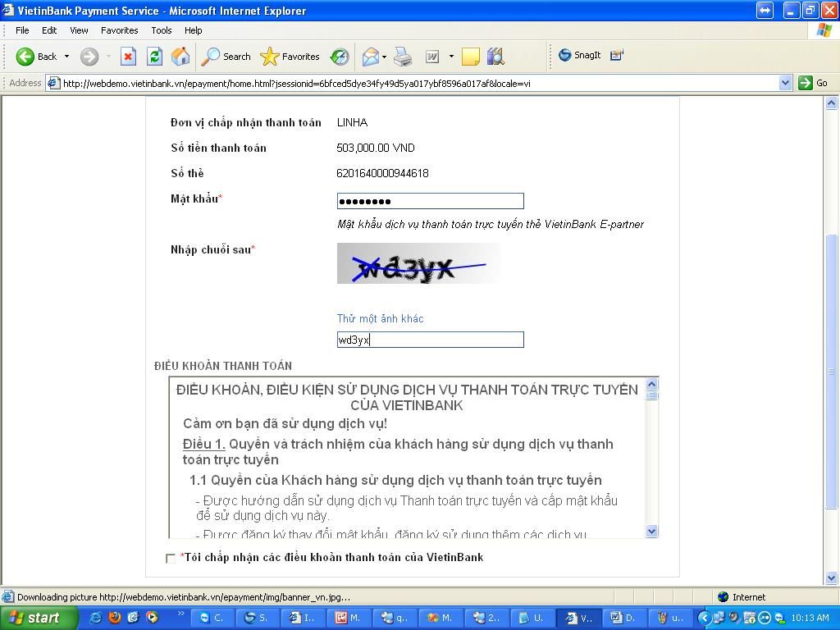Screen dimensions: 840x630
Task: Open the View menu
Action: click(x=79, y=30)
